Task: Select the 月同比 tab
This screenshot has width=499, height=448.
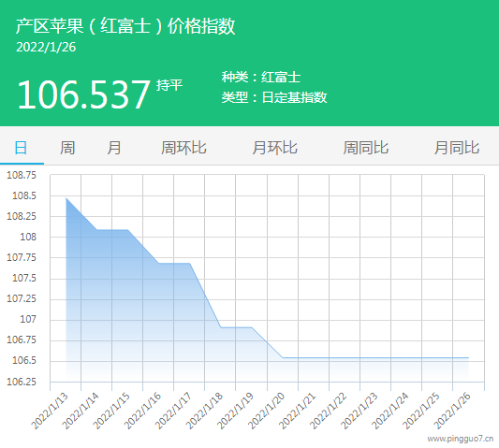Action: pos(457,148)
